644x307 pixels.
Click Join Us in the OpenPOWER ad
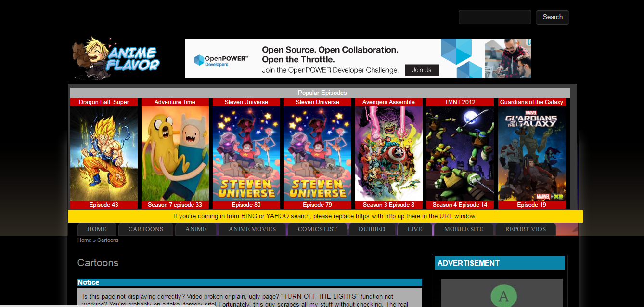point(422,70)
